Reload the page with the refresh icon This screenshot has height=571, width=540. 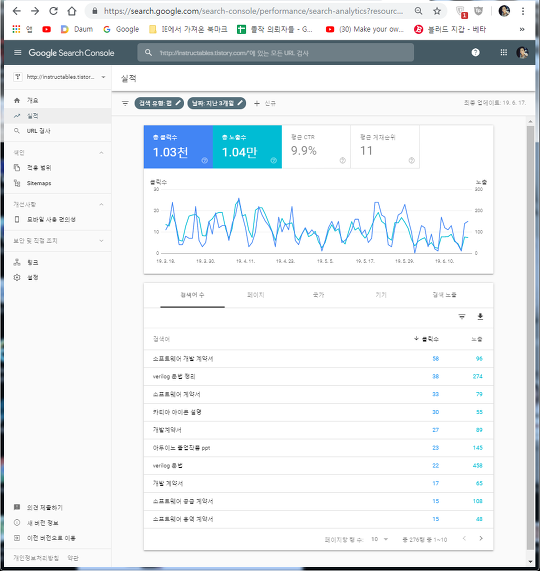pos(54,11)
